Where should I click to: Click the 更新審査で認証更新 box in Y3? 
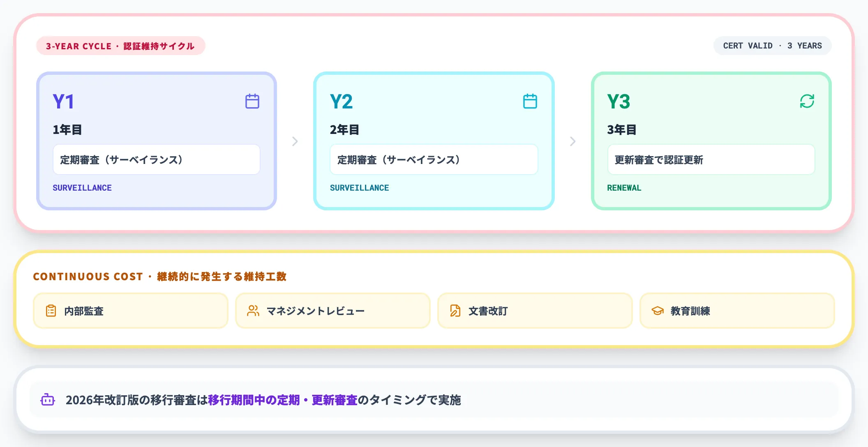(711, 159)
